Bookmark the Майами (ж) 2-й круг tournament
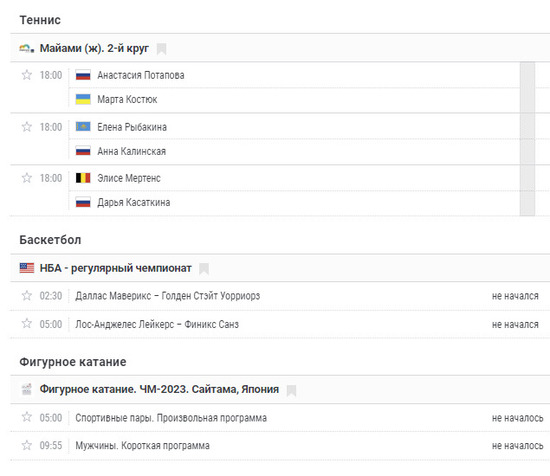The height and width of the screenshot is (476, 550). point(161,49)
